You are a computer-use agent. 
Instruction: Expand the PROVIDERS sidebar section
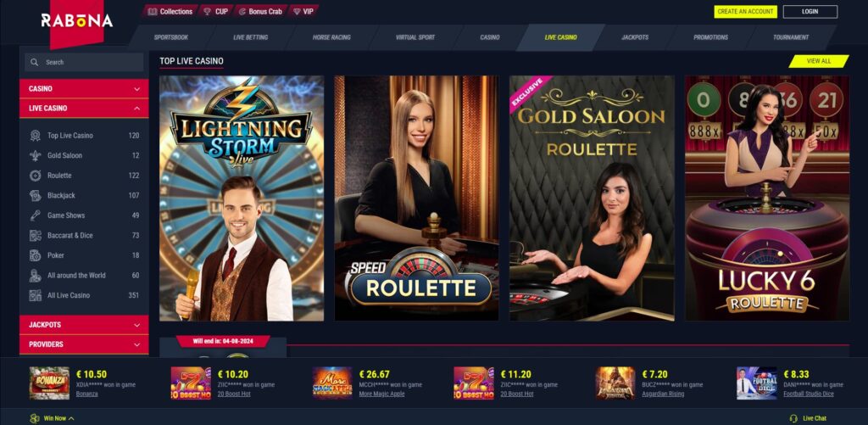[84, 344]
